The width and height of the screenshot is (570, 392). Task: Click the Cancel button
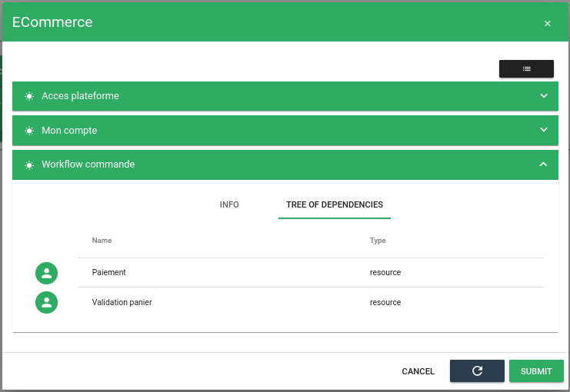(x=418, y=371)
